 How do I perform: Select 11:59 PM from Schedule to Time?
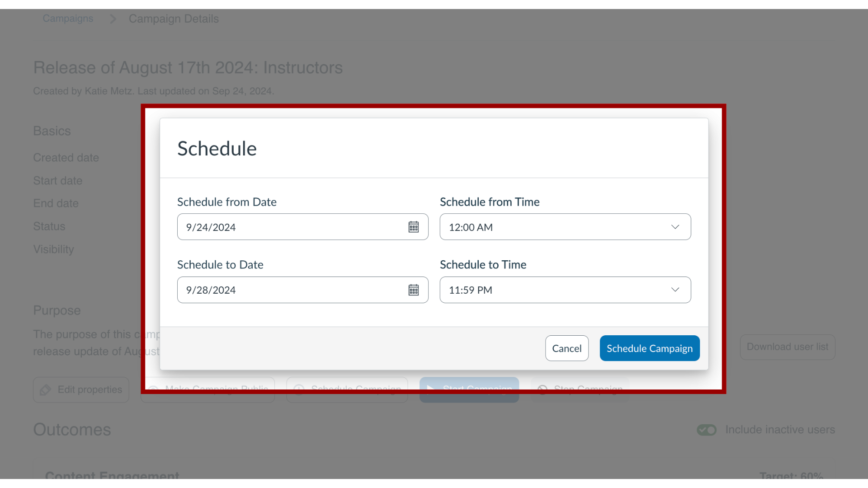point(565,290)
